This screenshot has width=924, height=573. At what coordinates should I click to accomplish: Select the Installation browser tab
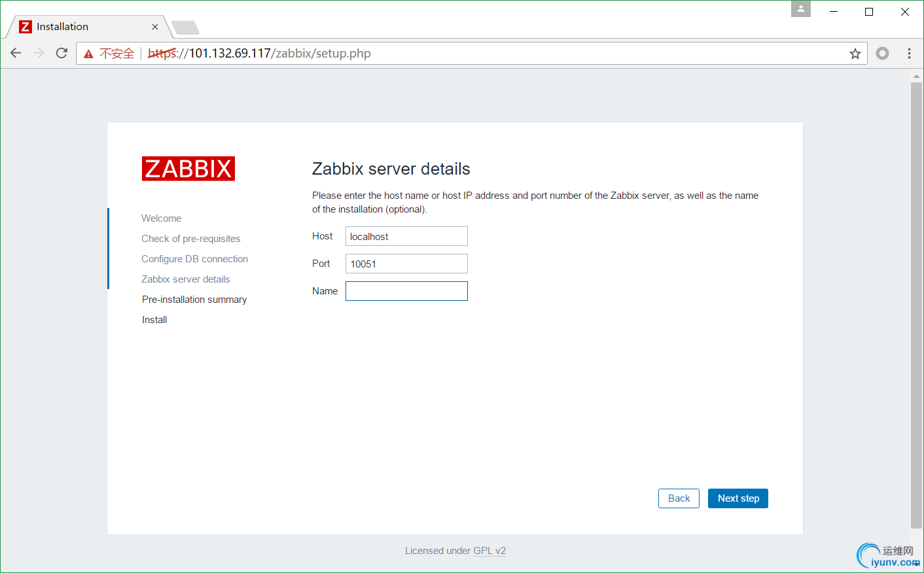[x=88, y=27]
